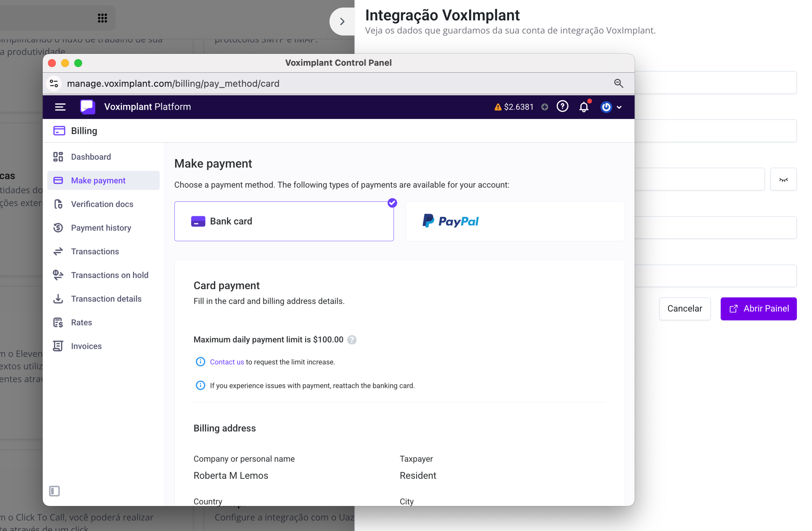The image size is (812, 531).
Task: Click the daily limit help tooltip icon
Action: point(352,340)
